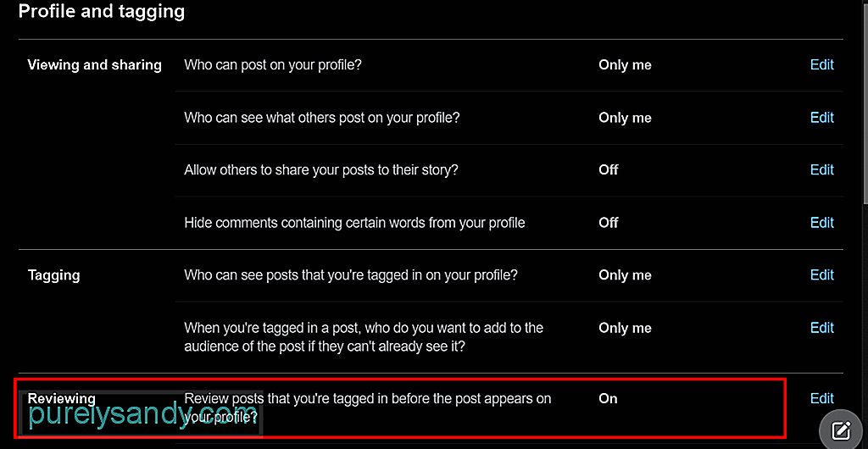868x449 pixels.
Task: Click the purelysandy.com watermark
Action: click(x=142, y=415)
